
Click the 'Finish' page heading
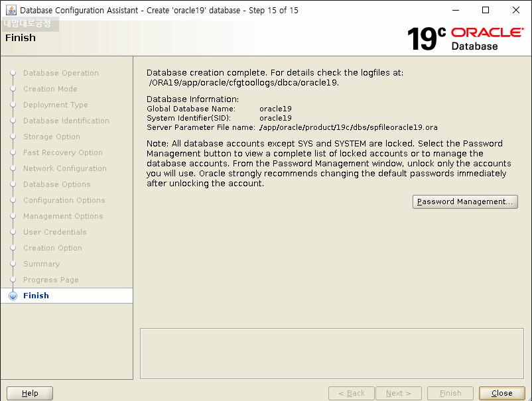pyautogui.click(x=21, y=38)
